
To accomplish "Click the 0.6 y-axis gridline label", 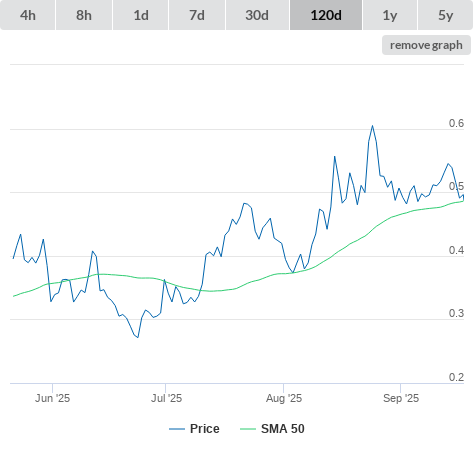I will click(x=456, y=123).
